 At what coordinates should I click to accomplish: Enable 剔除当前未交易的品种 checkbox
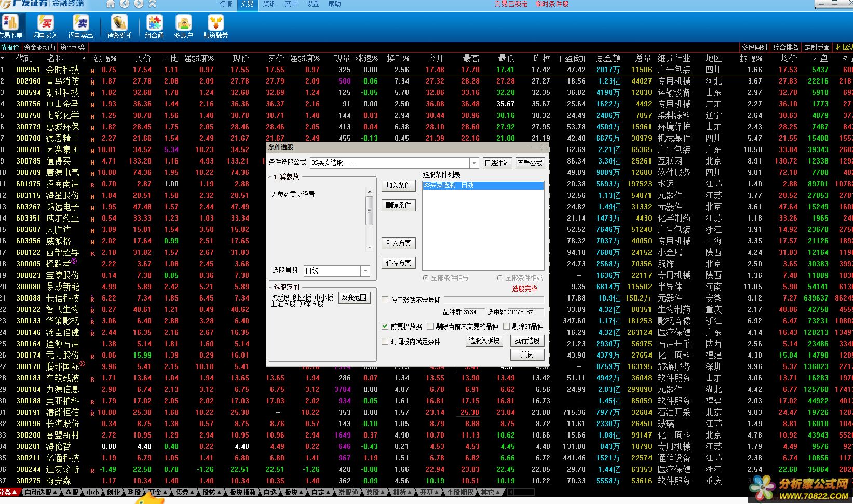430,326
